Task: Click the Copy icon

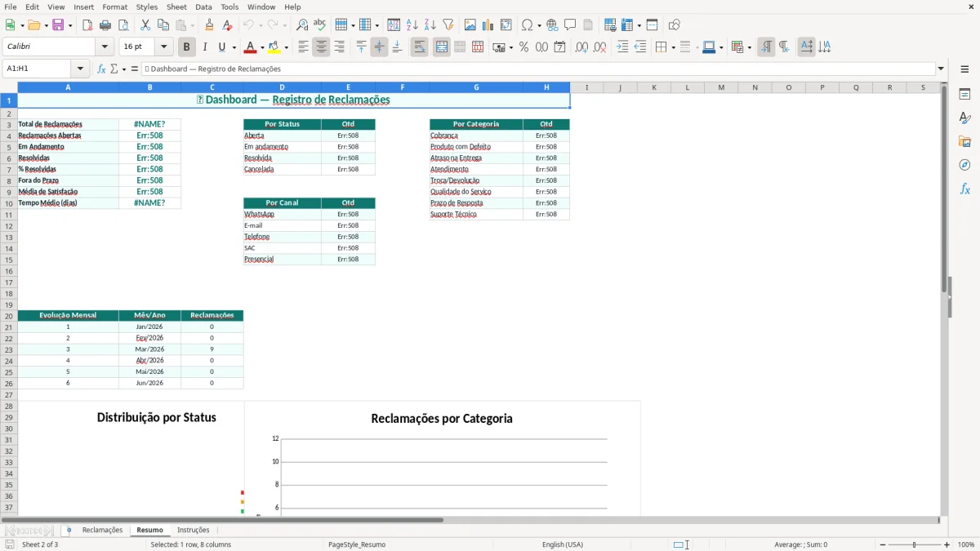Action: point(163,25)
